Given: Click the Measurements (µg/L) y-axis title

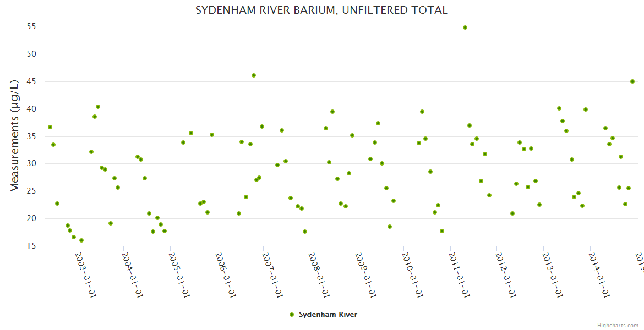Looking at the screenshot, I should click(15, 136).
